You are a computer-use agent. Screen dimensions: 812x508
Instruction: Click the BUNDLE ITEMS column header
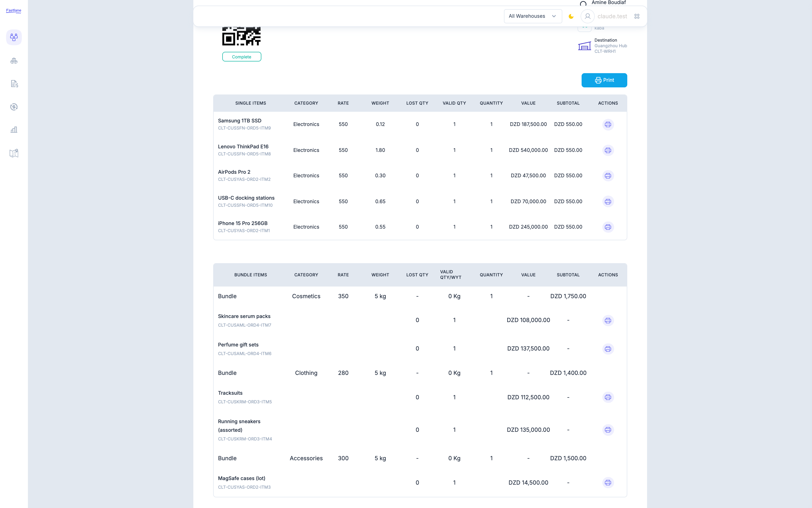pyautogui.click(x=251, y=275)
